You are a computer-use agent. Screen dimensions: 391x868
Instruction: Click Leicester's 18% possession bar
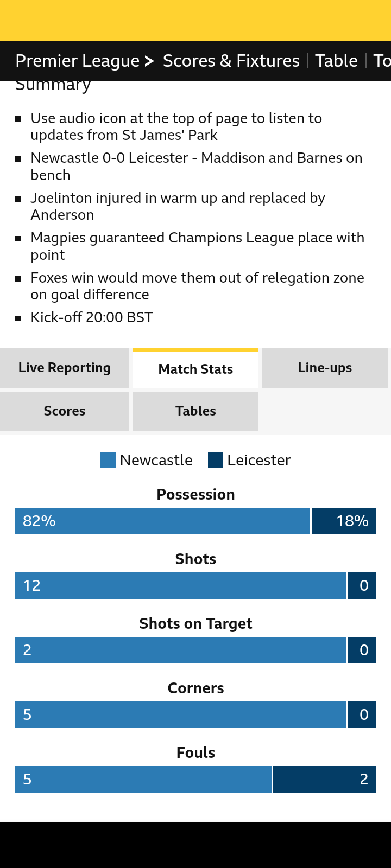344,521
